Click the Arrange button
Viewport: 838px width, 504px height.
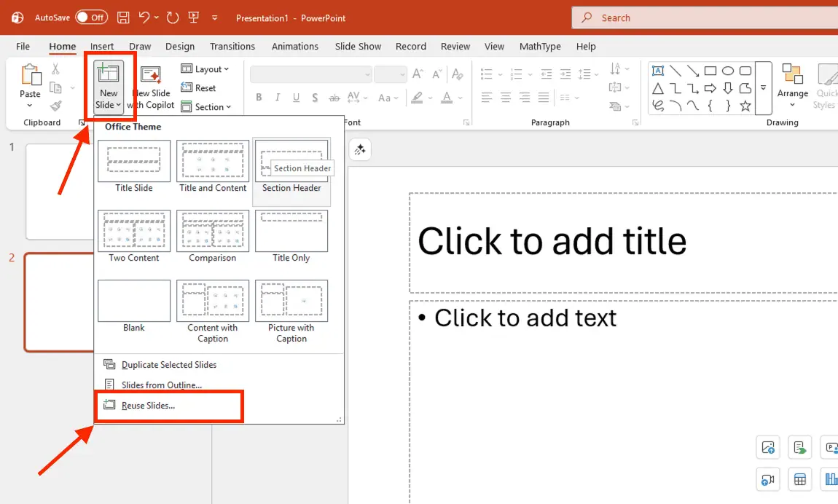pos(793,85)
